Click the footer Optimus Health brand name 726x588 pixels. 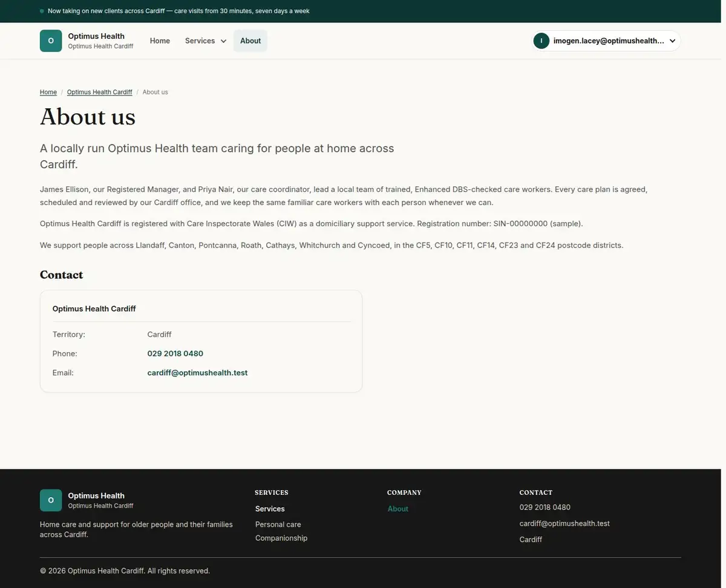click(x=96, y=496)
